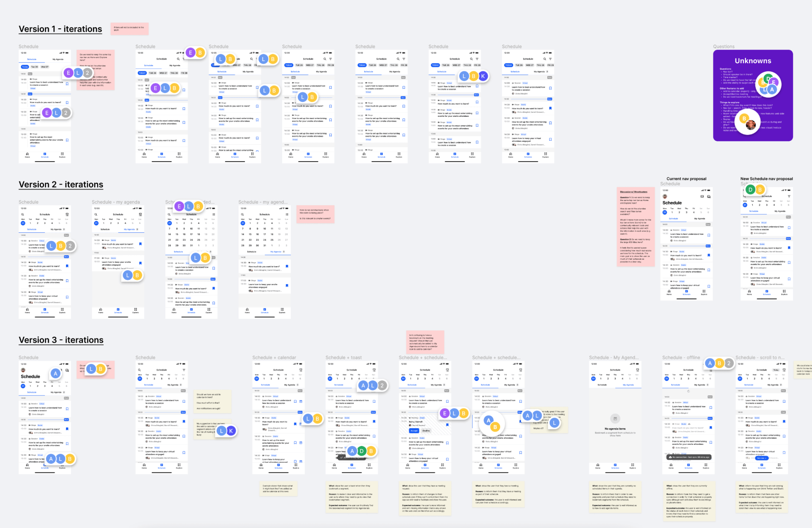The height and width of the screenshot is (528, 812).
Task: Select day 31 in Current nav proposal calendar
Action: coord(665,212)
